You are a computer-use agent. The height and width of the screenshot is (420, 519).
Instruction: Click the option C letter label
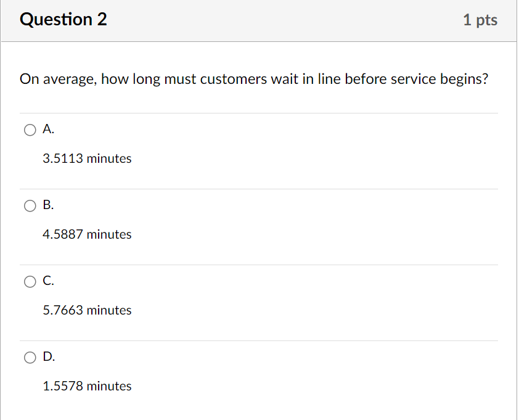point(49,281)
